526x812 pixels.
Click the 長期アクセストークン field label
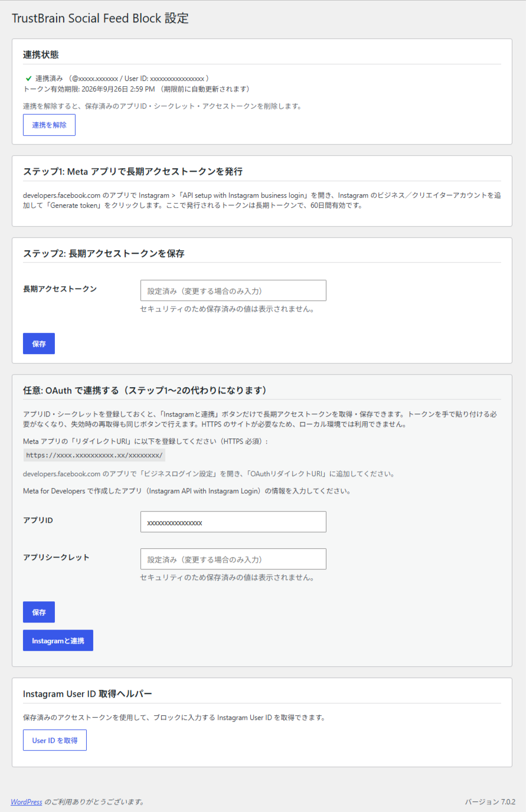point(60,289)
